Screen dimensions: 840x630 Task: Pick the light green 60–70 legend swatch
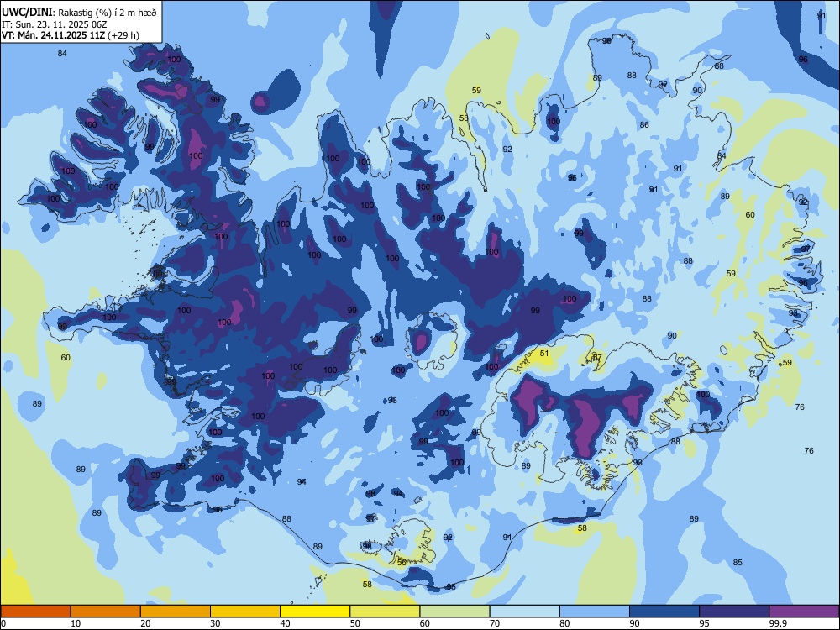pyautogui.click(x=454, y=612)
